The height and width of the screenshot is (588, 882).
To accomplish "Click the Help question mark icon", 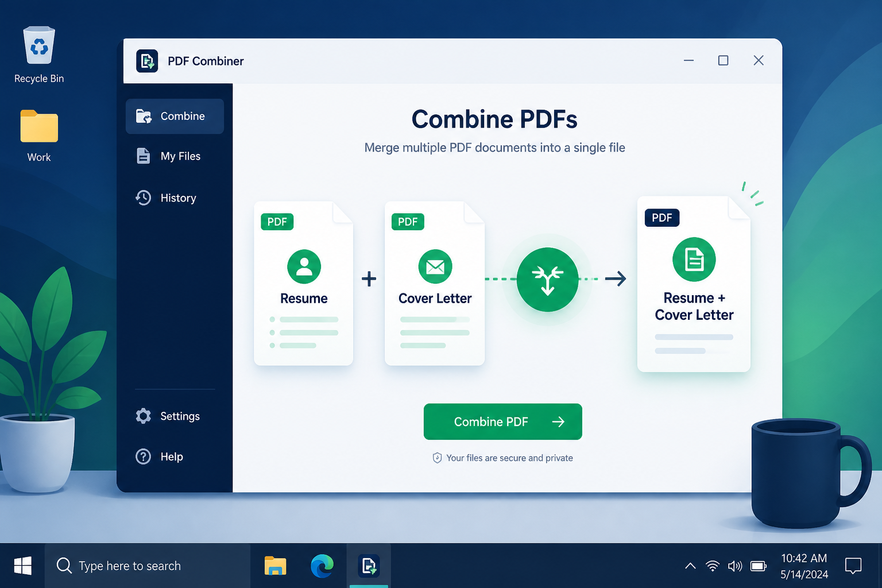I will click(143, 457).
